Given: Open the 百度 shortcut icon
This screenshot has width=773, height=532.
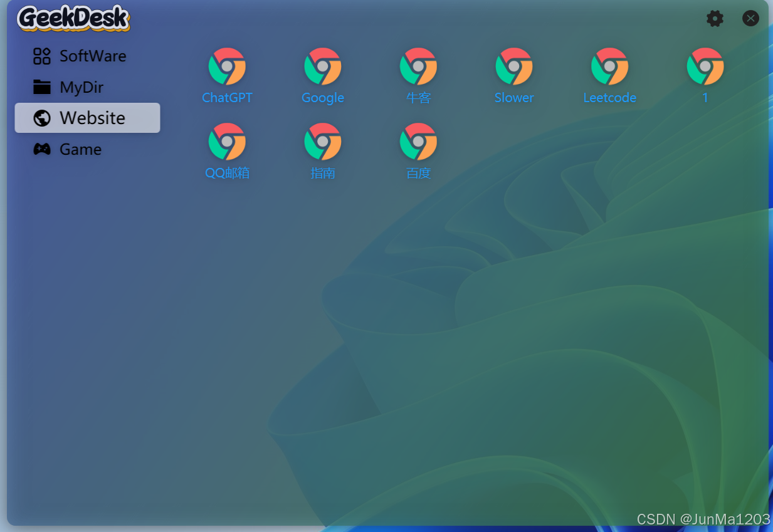Looking at the screenshot, I should pos(418,142).
